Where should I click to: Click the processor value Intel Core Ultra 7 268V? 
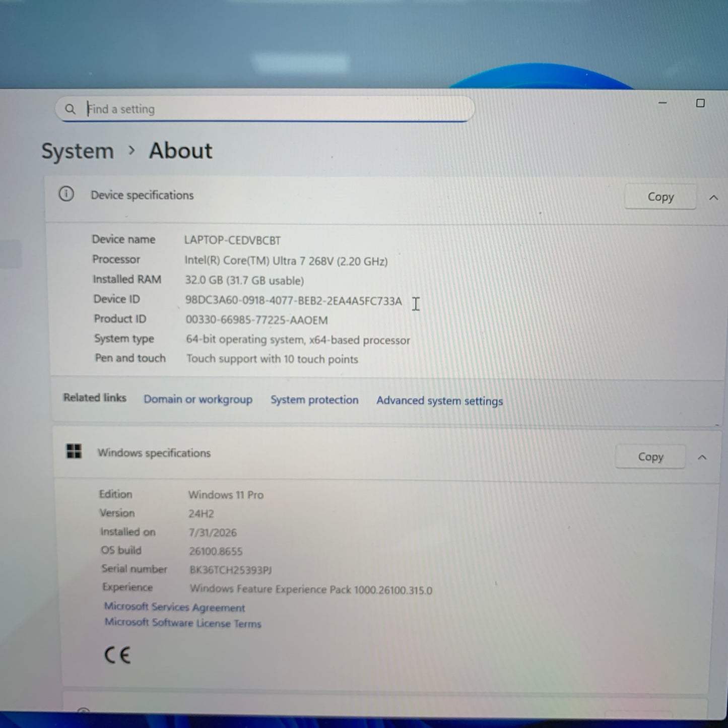pos(286,261)
